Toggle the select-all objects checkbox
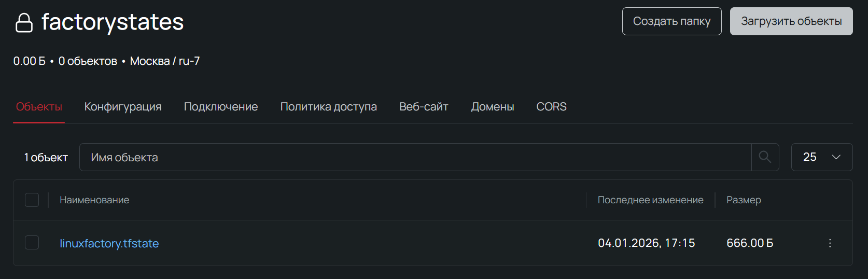Viewport: 868px width, 279px height. (x=32, y=200)
